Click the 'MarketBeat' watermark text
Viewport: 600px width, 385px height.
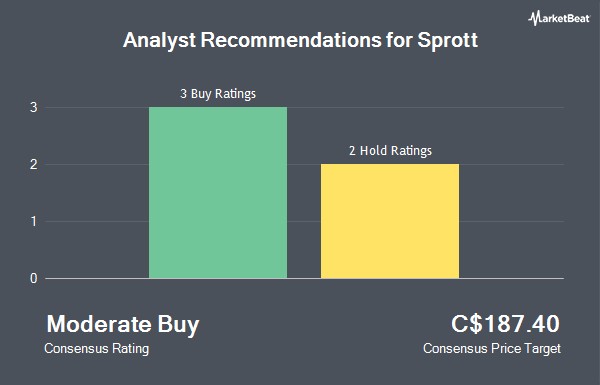[x=565, y=18]
